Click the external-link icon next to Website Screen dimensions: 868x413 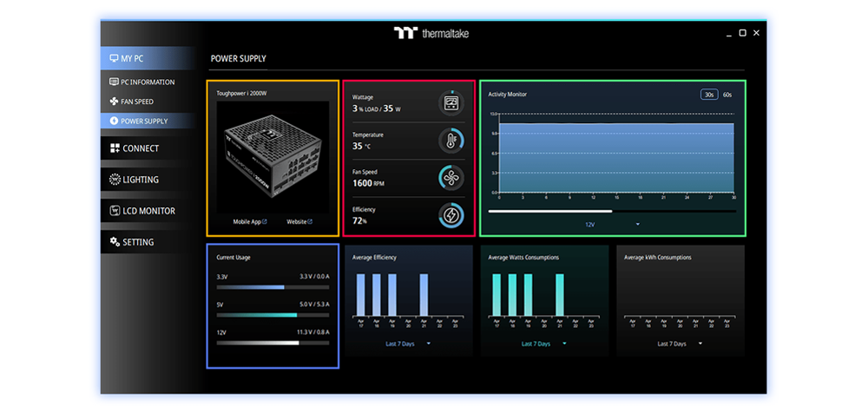click(x=310, y=221)
